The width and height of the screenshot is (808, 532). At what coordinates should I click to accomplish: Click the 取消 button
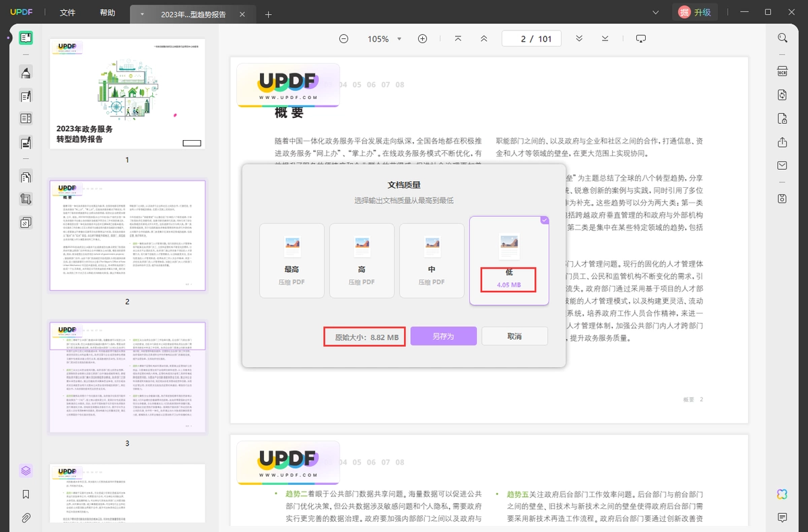point(514,336)
